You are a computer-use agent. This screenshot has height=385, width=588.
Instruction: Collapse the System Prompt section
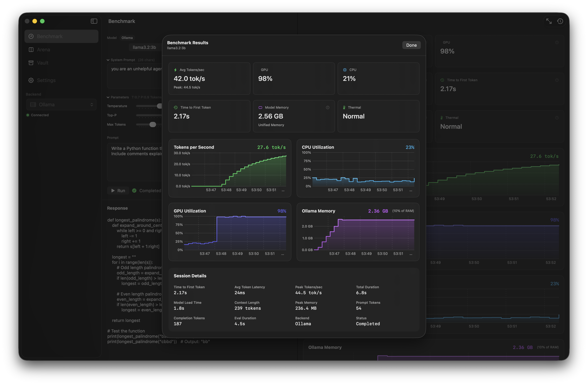point(108,60)
